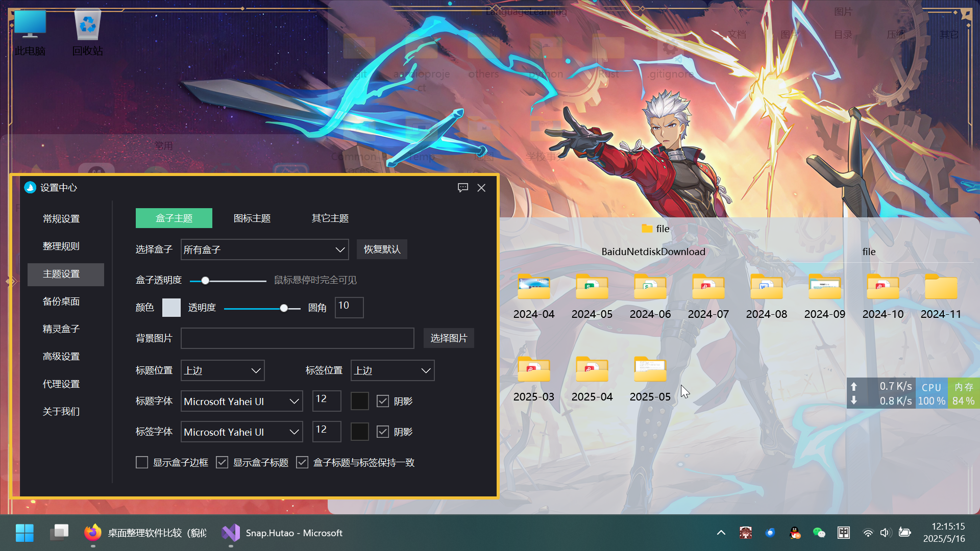This screenshot has height=551, width=980.
Task: Expand the 标题位置 dropdown
Action: pos(223,370)
